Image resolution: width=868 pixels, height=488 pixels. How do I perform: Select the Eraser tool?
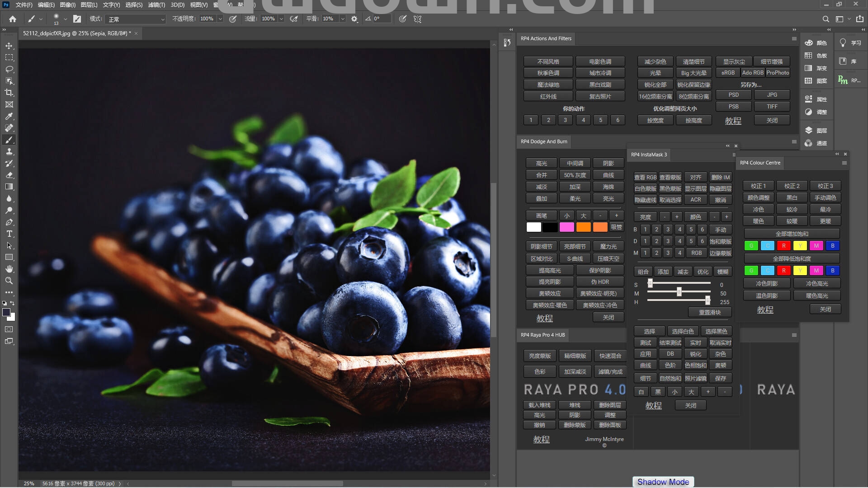(x=9, y=175)
